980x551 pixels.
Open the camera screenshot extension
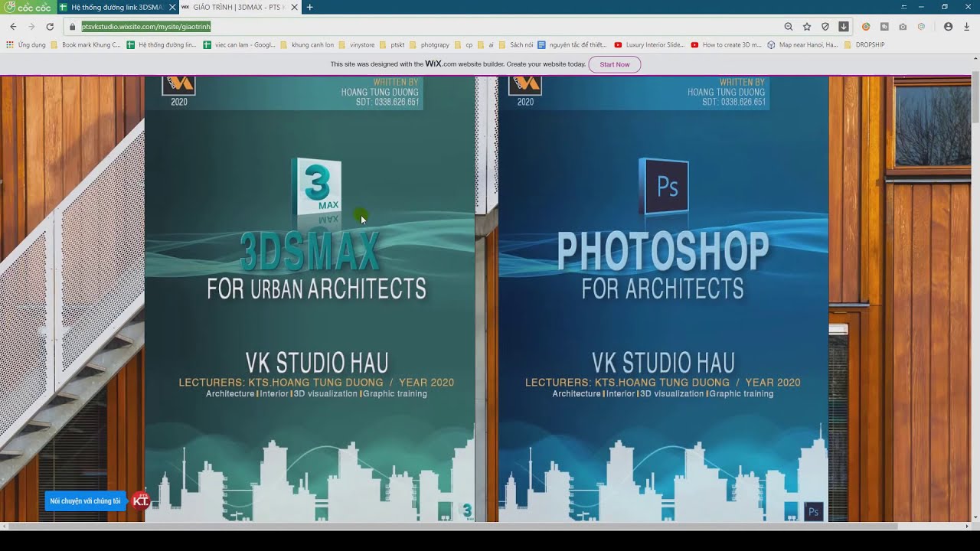coord(903,26)
